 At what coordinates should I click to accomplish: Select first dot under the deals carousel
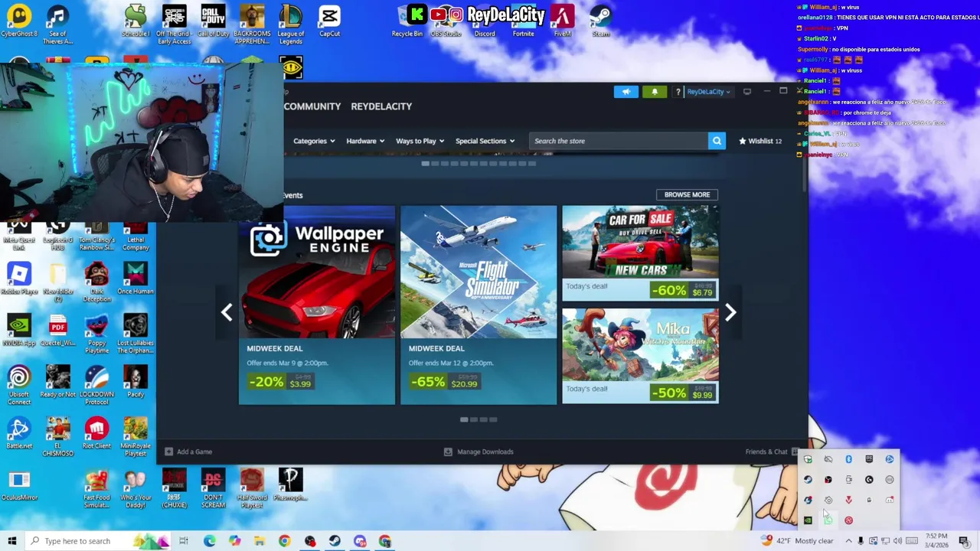point(464,419)
